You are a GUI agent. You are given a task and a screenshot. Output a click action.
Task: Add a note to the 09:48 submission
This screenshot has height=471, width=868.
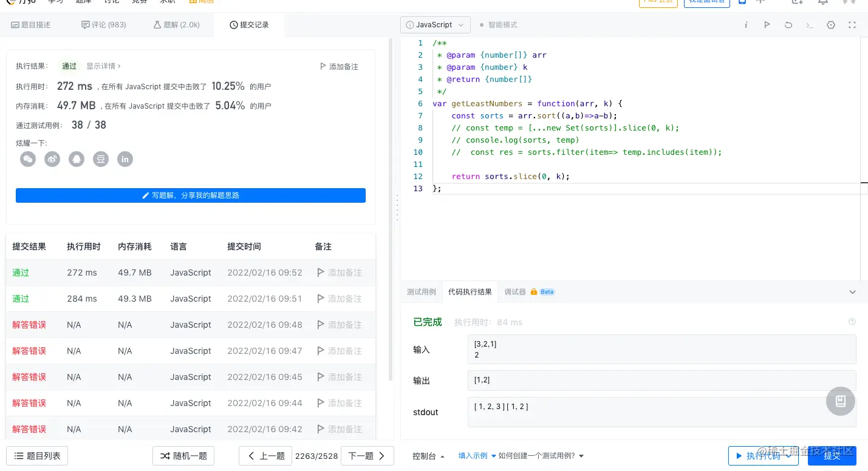coord(339,325)
